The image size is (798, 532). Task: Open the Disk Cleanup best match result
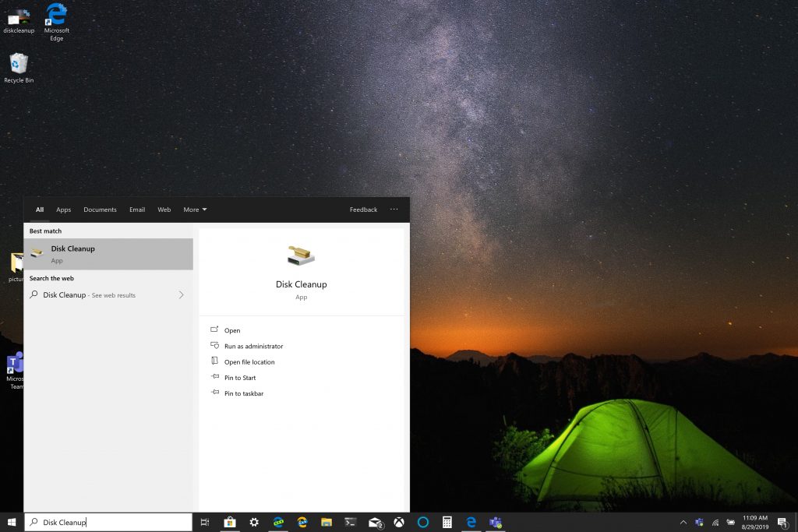coord(108,254)
